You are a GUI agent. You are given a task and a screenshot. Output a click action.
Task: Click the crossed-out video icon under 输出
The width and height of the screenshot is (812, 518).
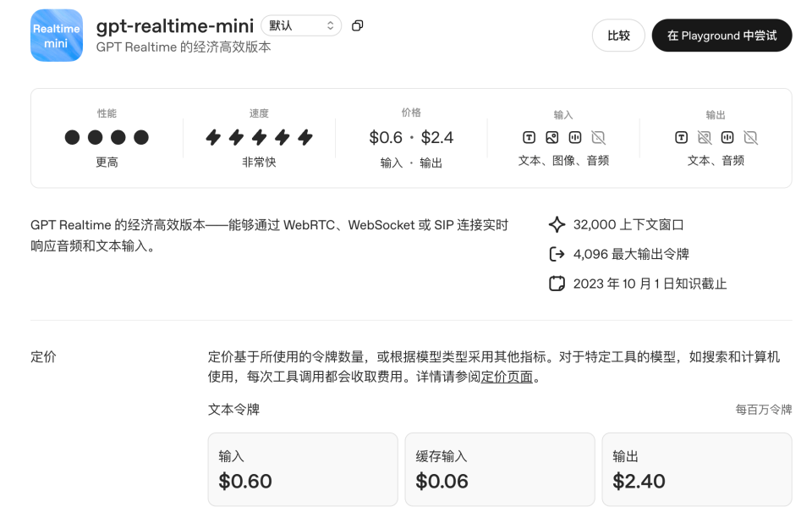[x=750, y=137]
